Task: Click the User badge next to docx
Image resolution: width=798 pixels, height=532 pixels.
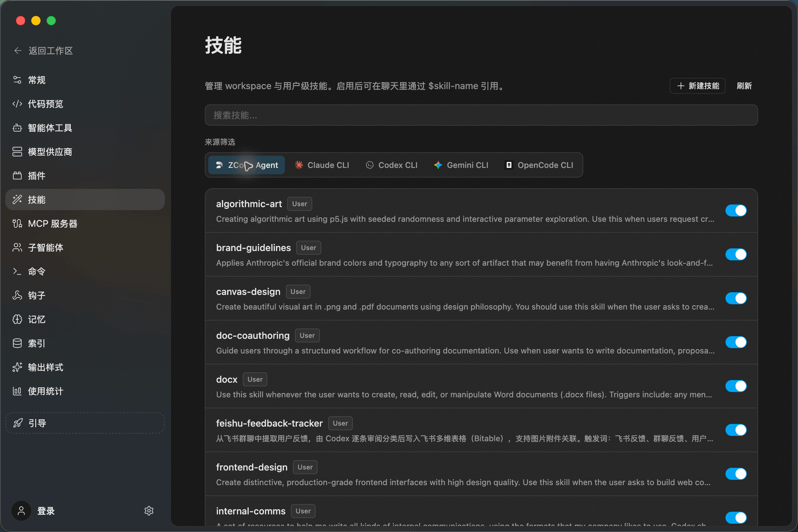Action: click(255, 379)
